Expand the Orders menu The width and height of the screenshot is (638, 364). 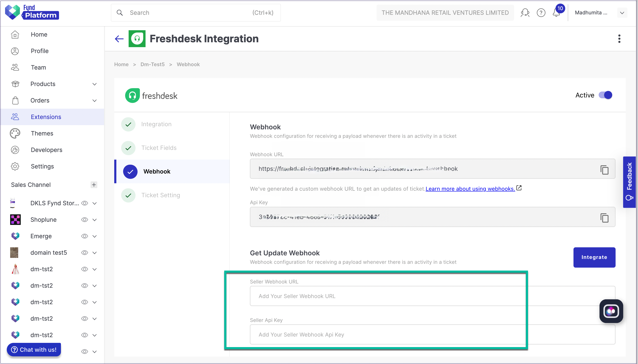pos(95,100)
